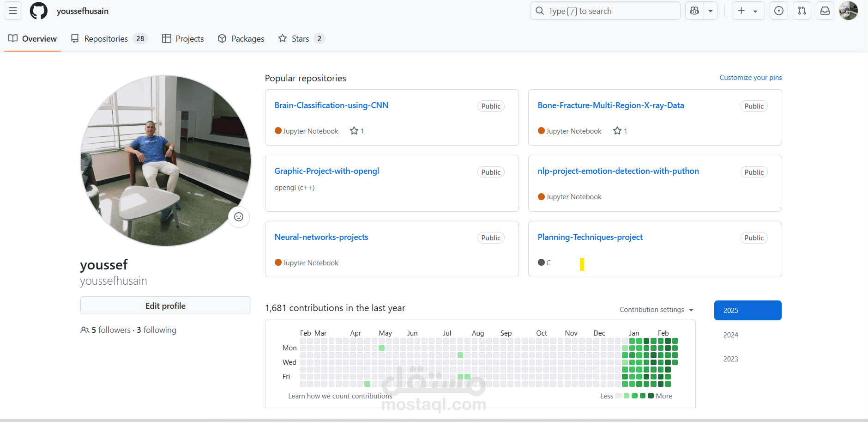Open the Customize your pins link
This screenshot has height=422, width=868.
coord(750,78)
